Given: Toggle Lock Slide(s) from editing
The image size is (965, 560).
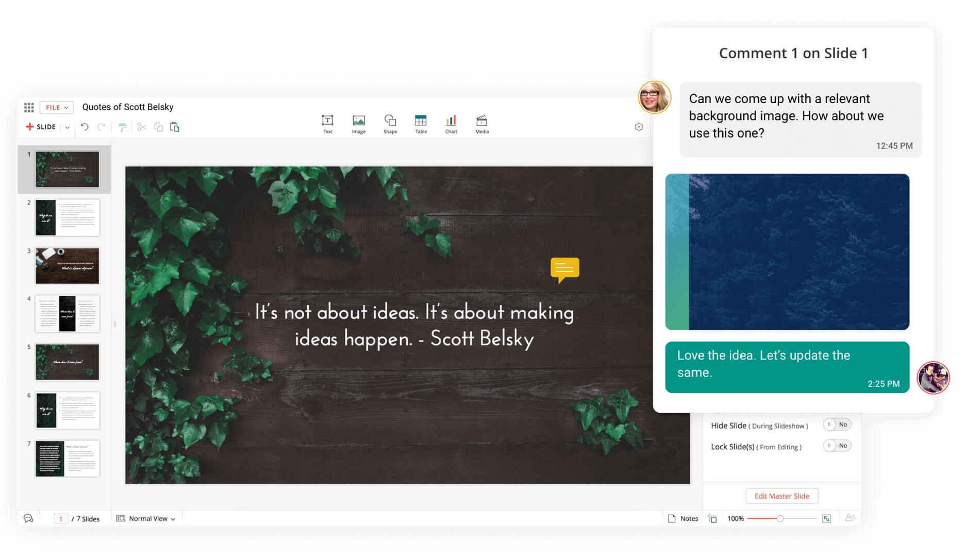Looking at the screenshot, I should pyautogui.click(x=837, y=446).
